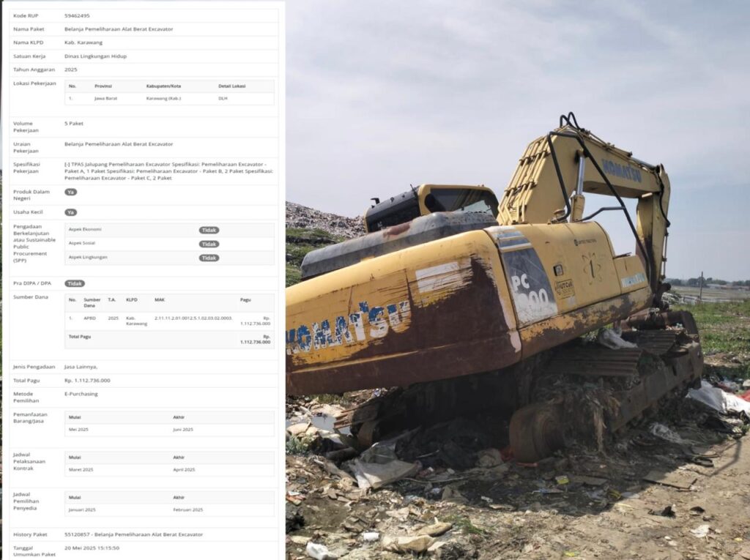The width and height of the screenshot is (750, 560).
Task: Click the Nama Paket row's package name
Action: (x=119, y=29)
